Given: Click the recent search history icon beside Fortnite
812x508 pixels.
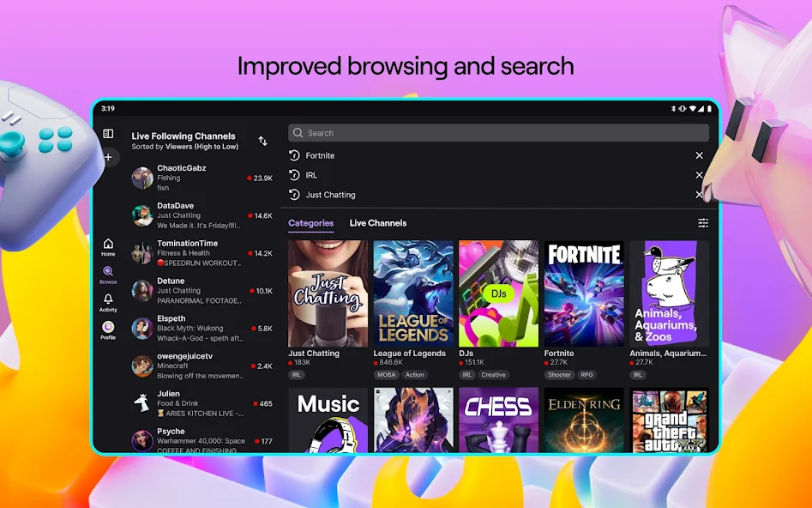Looking at the screenshot, I should (296, 155).
